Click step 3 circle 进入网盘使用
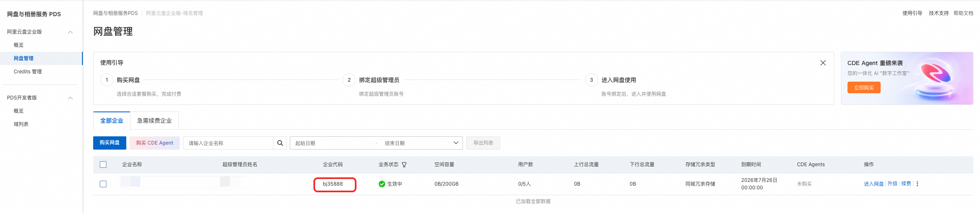This screenshot has height=213, width=980. (x=591, y=80)
